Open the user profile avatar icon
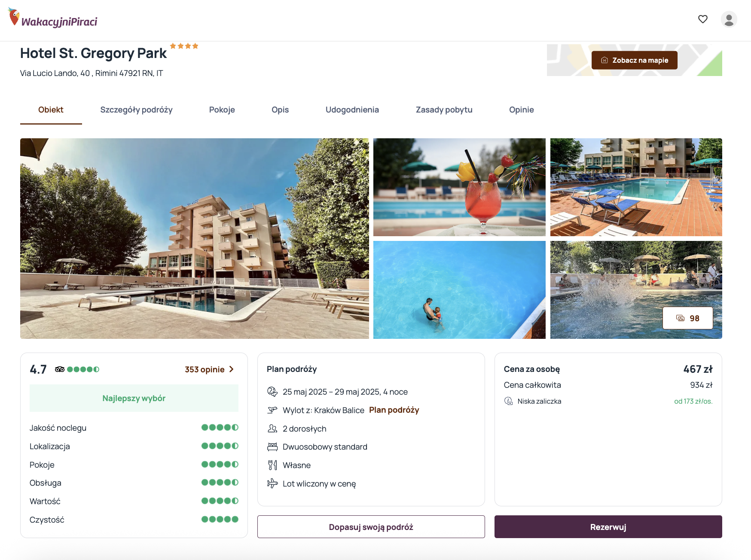Viewport: 751px width, 560px height. (x=729, y=19)
